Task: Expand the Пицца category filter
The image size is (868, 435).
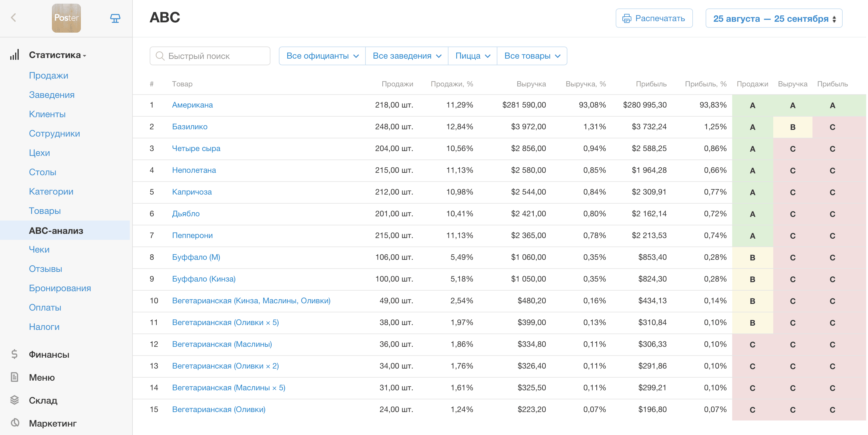Action: (472, 56)
